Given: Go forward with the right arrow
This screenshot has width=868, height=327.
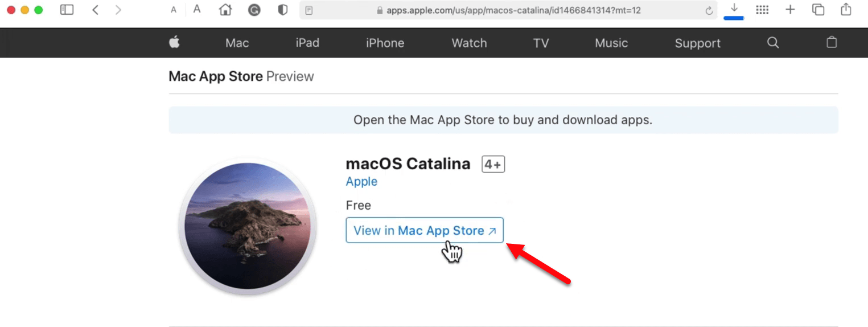Looking at the screenshot, I should coord(118,10).
